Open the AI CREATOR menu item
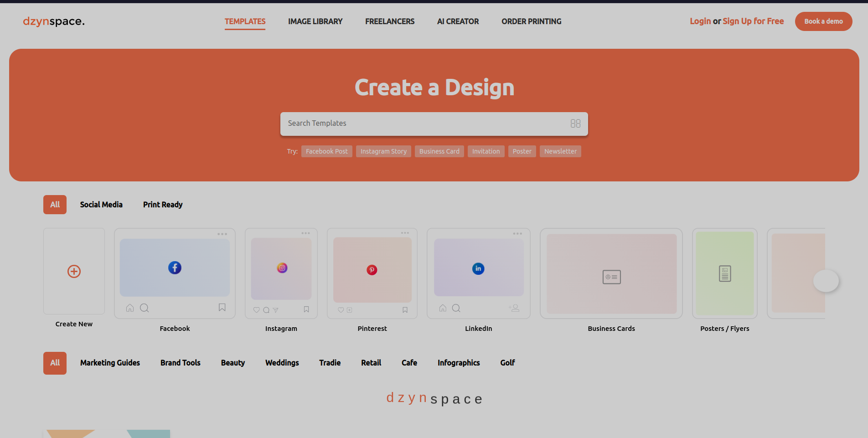 (x=458, y=21)
